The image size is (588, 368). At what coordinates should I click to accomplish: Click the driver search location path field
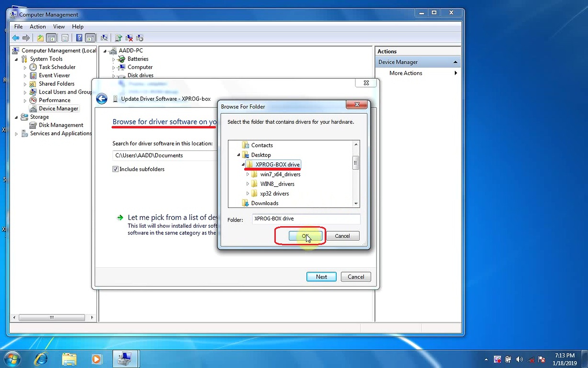[165, 156]
